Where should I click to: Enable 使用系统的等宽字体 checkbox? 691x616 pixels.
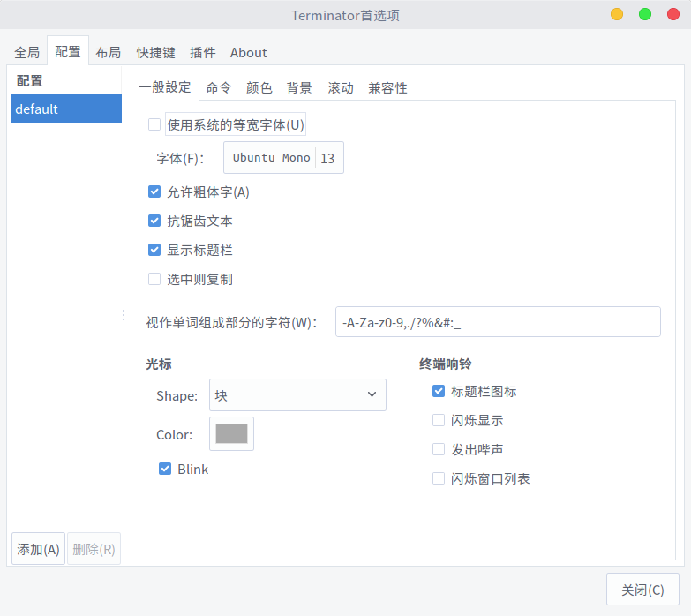[x=154, y=124]
